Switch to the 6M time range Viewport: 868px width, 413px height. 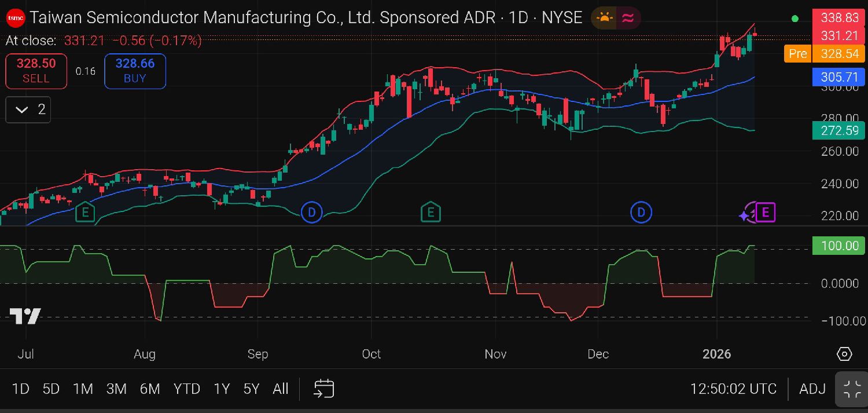tap(149, 389)
